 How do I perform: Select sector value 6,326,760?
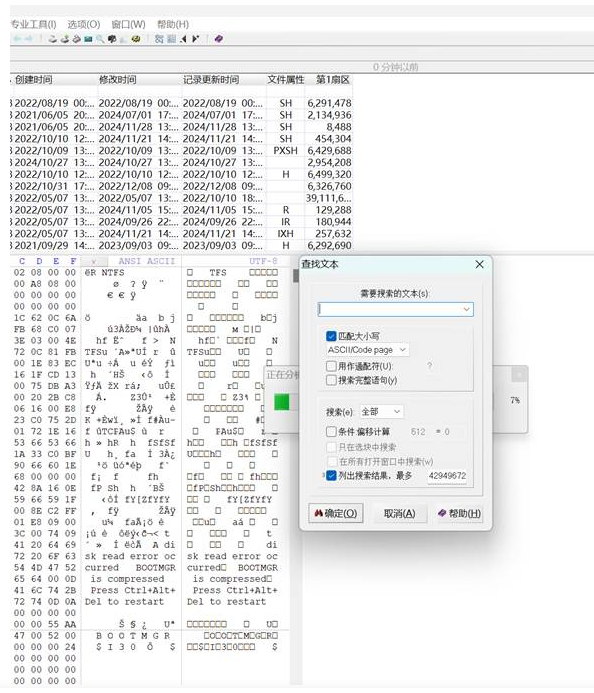point(329,186)
